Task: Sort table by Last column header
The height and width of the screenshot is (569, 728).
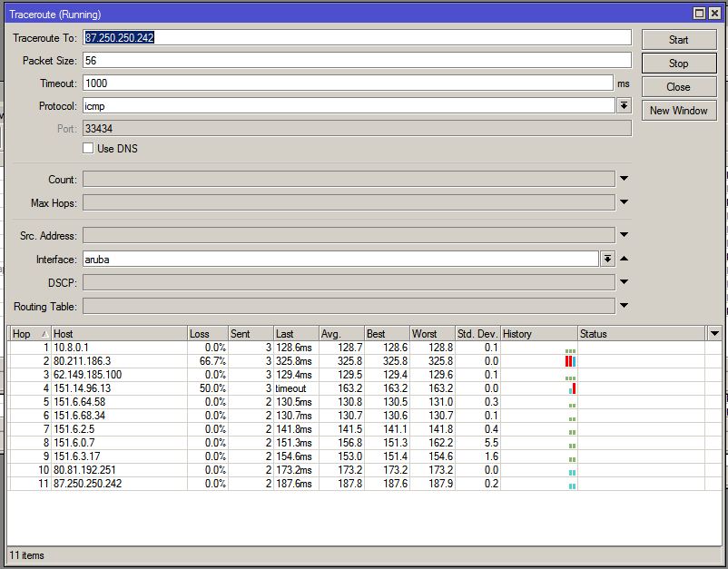Action: pos(296,334)
